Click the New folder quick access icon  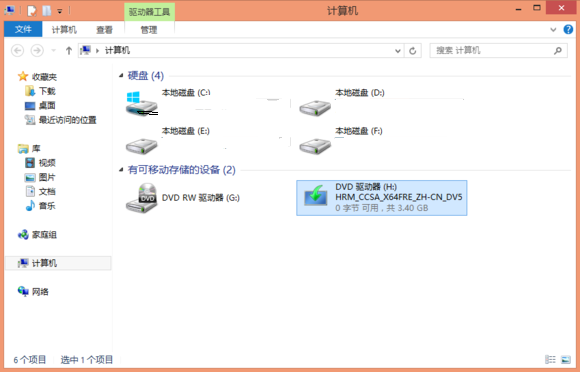coord(47,11)
